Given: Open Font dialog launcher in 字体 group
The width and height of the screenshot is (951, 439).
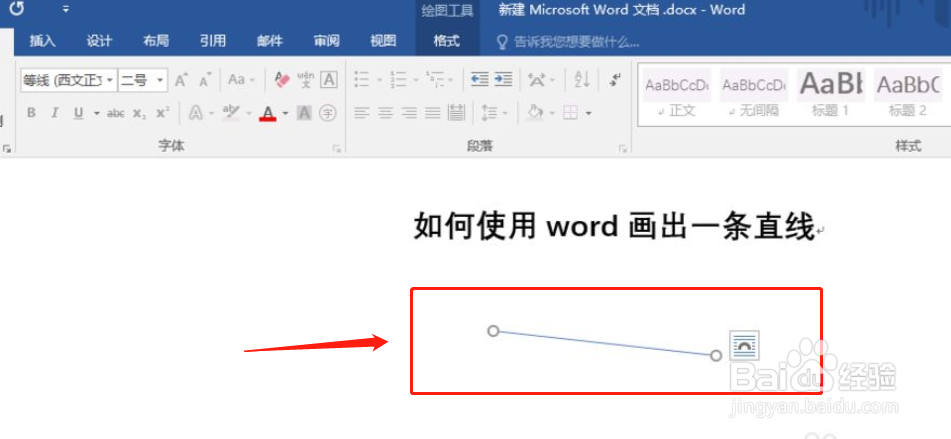Looking at the screenshot, I should click(337, 148).
